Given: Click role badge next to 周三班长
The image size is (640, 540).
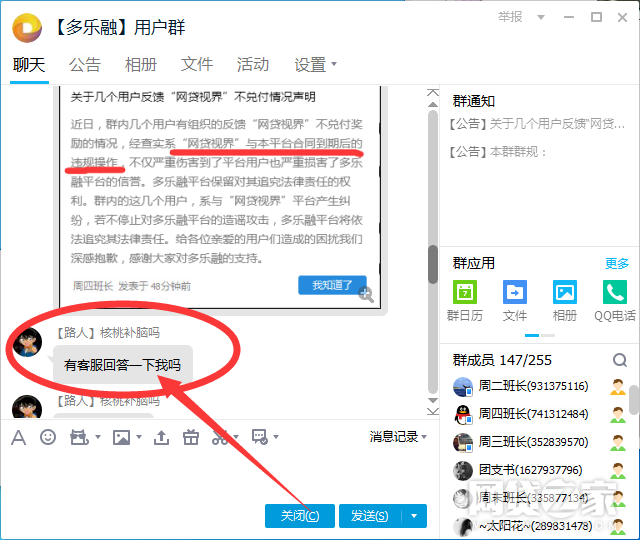Looking at the screenshot, I should pos(618,442).
